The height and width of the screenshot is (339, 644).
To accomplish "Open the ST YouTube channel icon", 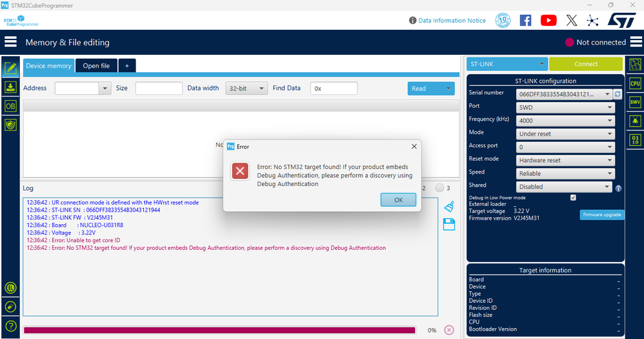I will 548,20.
